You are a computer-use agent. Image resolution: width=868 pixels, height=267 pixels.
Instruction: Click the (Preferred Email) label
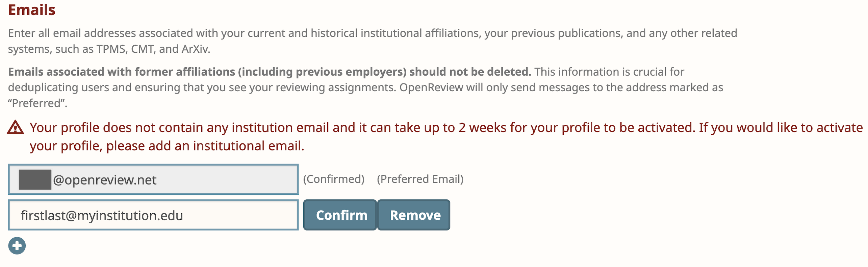tap(420, 179)
